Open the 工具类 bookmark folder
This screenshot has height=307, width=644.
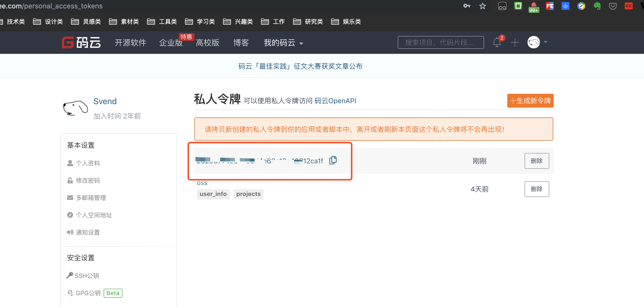coord(162,21)
